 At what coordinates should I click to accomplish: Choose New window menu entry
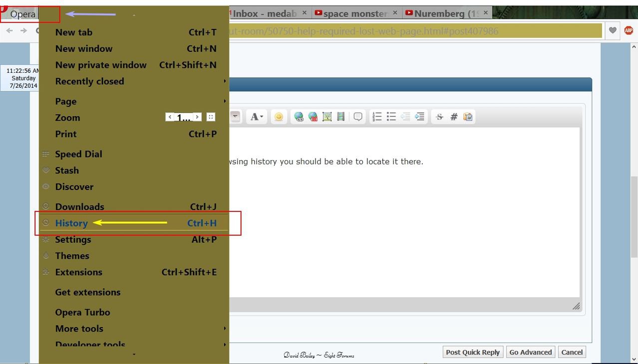pyautogui.click(x=135, y=49)
